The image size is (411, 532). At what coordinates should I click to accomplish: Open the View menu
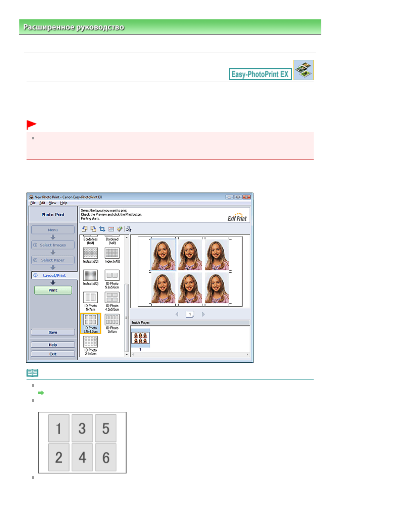click(x=52, y=203)
